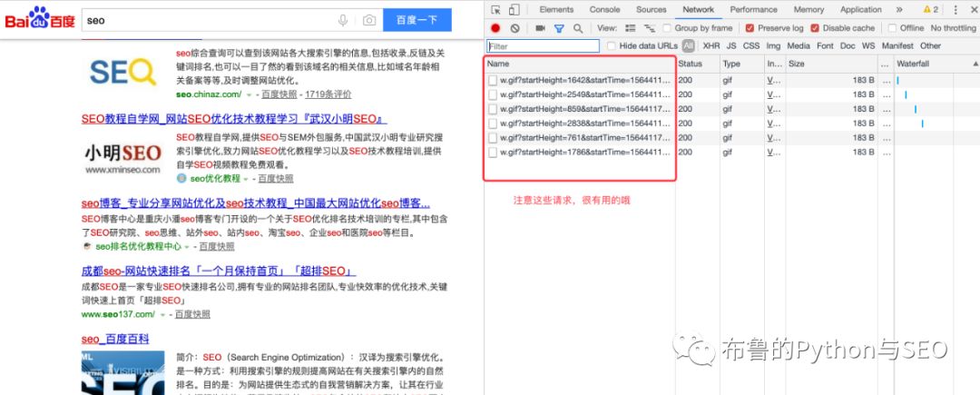Filter requests by Font type
980x395 pixels.
[x=825, y=45]
